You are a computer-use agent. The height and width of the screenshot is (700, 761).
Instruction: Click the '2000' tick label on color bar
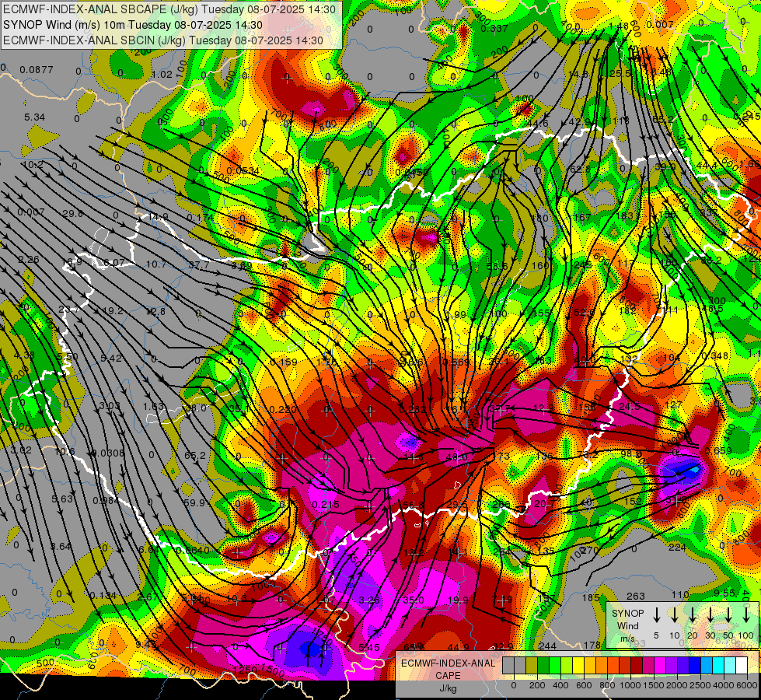pyautogui.click(x=677, y=685)
